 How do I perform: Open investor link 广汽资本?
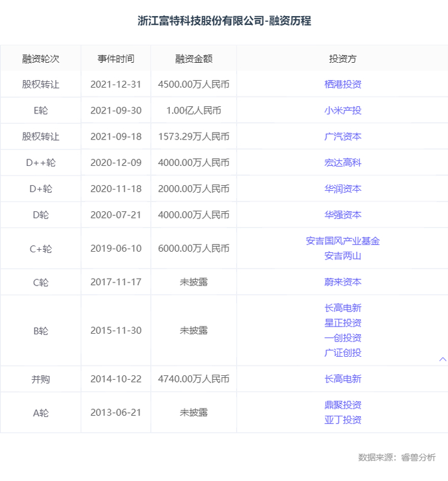point(342,136)
